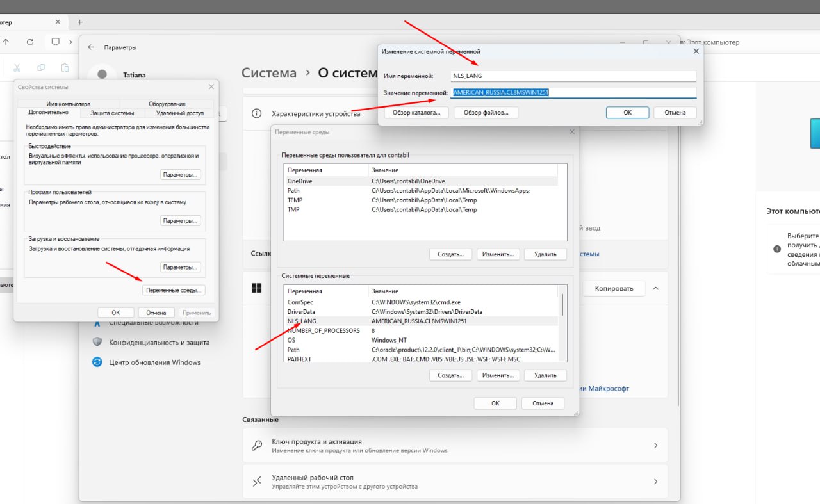Open a new Explorer tab with plus

coord(80,22)
